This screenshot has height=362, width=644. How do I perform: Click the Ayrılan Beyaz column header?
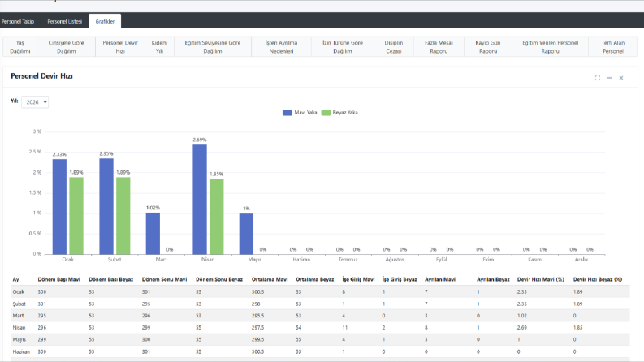493,279
